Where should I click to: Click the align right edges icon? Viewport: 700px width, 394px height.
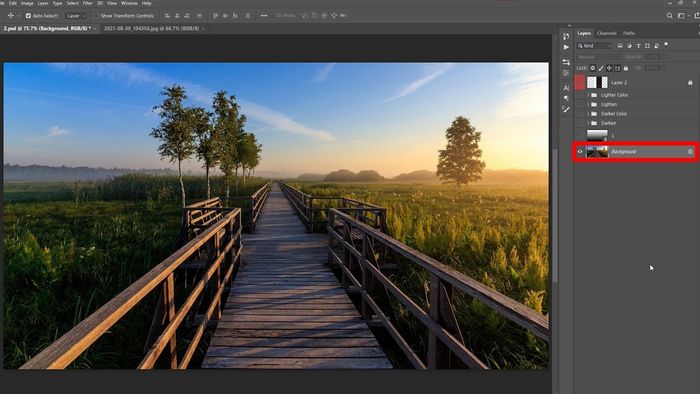[187, 16]
